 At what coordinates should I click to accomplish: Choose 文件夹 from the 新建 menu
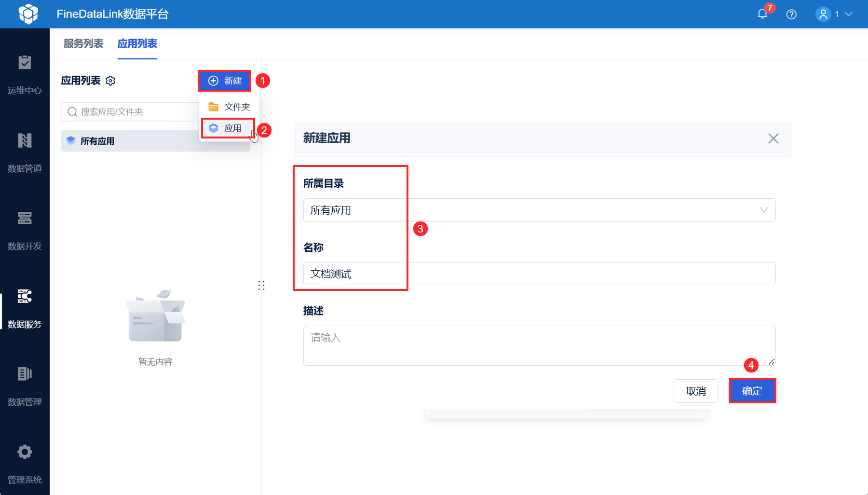[229, 107]
